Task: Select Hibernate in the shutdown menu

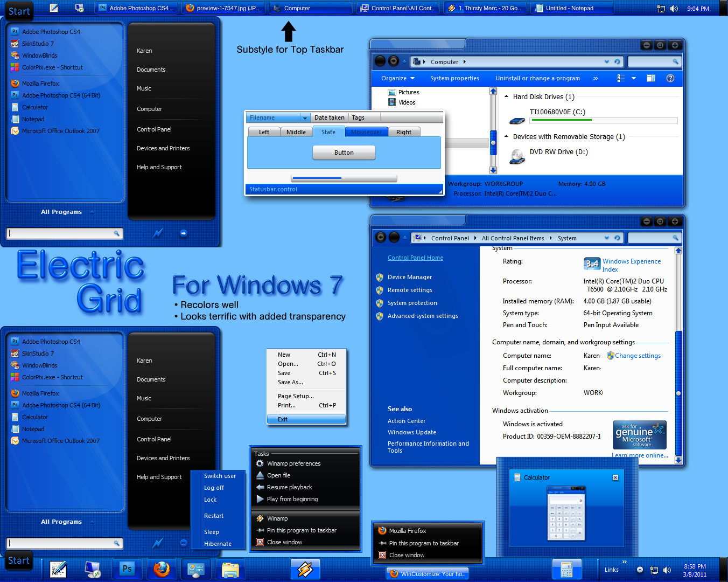Action: pyautogui.click(x=218, y=544)
